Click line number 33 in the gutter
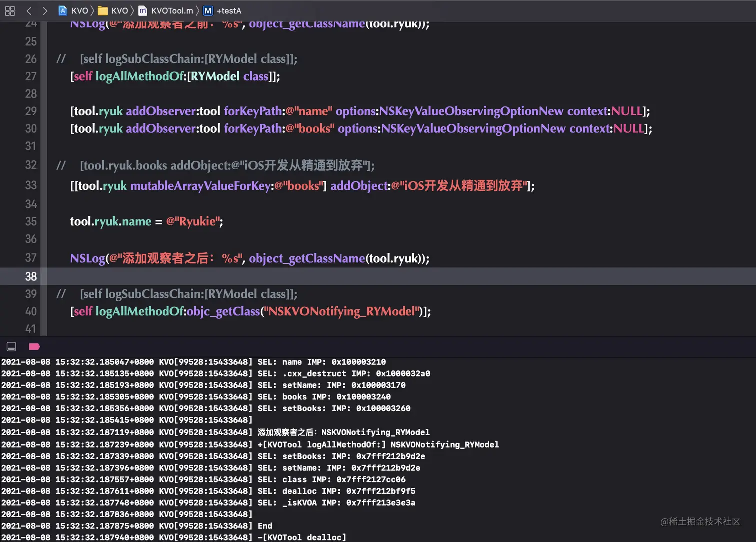This screenshot has height=542, width=756. tap(31, 185)
